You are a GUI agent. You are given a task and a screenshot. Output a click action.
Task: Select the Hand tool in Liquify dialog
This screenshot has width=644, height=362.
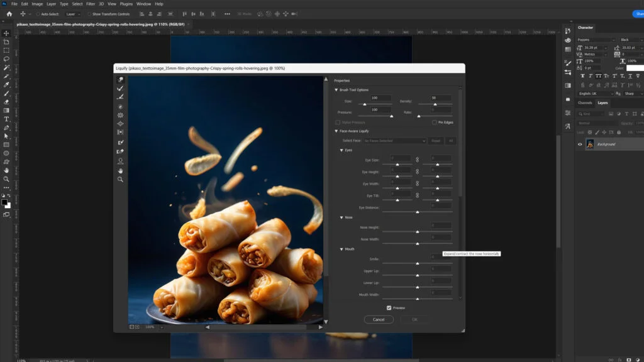coord(120,171)
